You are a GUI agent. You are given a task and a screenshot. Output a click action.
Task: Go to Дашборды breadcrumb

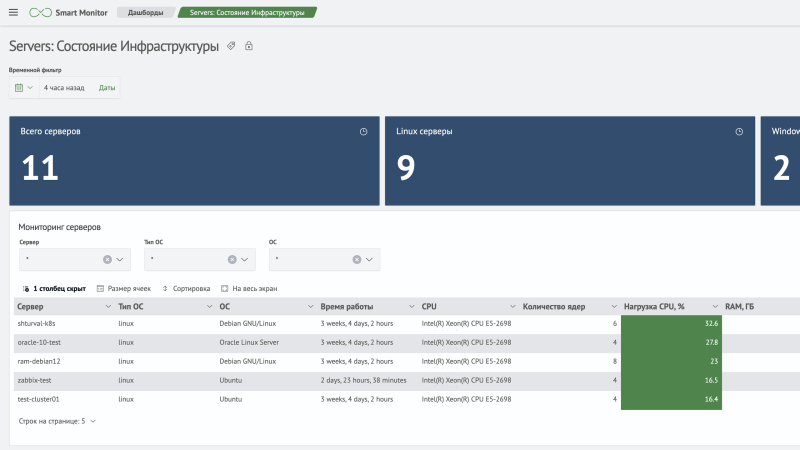tap(145, 12)
